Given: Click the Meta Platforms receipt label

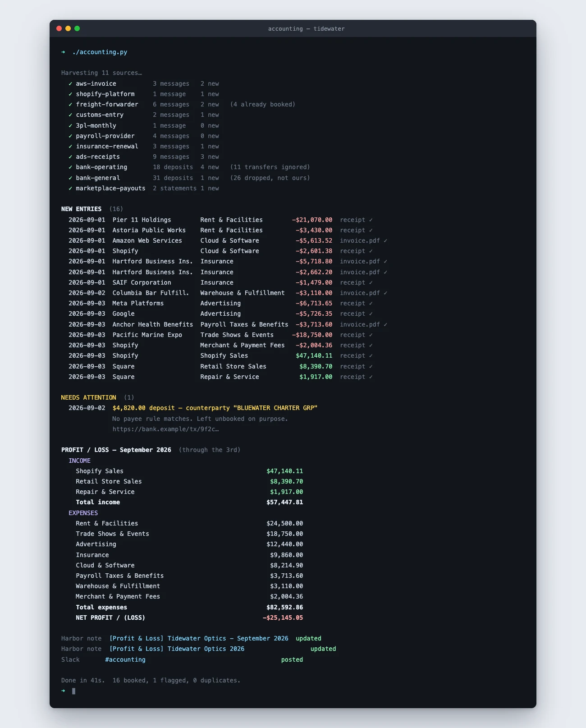Looking at the screenshot, I should point(353,303).
